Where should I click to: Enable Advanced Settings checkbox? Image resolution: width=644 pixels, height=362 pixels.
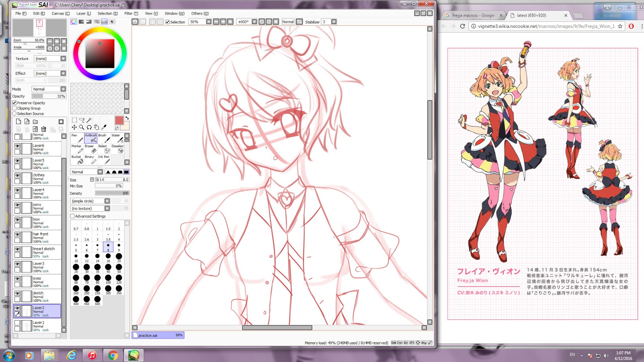click(x=72, y=216)
